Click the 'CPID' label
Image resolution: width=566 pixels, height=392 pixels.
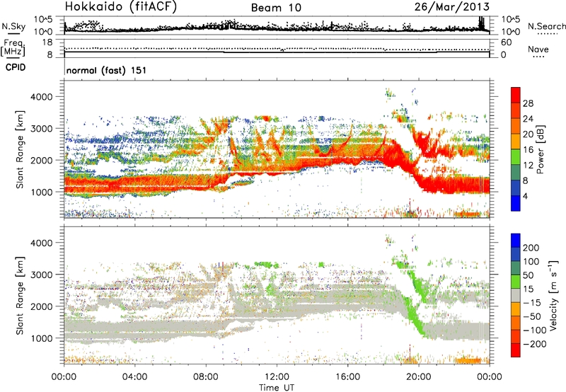click(15, 67)
